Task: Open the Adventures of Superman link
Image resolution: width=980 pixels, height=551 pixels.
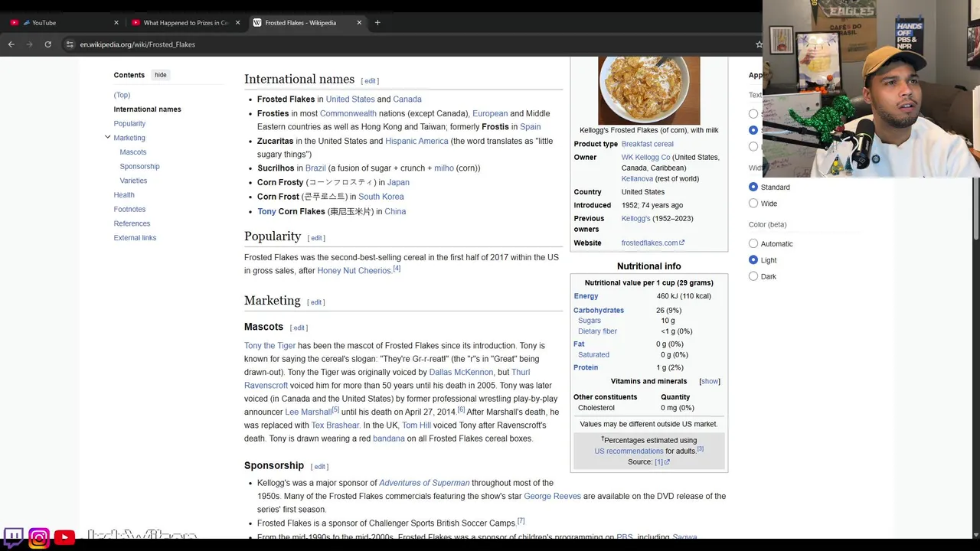Action: (x=424, y=483)
